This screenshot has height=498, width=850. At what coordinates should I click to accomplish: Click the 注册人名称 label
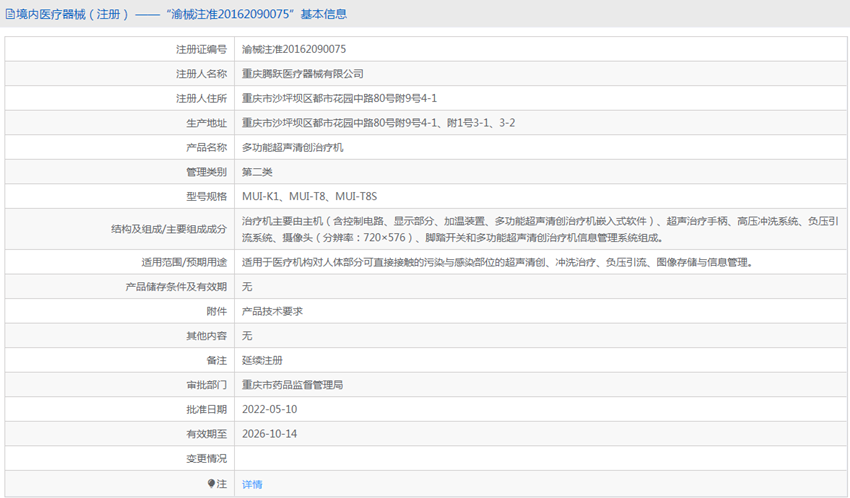pos(201,74)
